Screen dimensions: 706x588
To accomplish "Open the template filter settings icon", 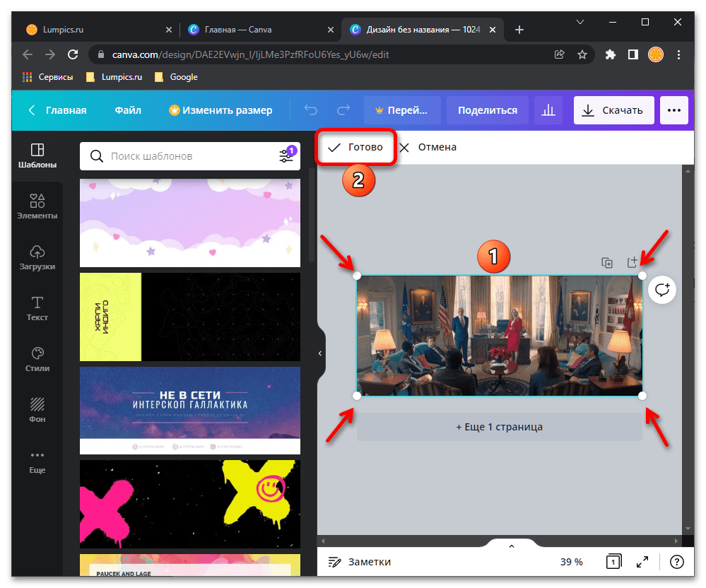I will pos(287,155).
